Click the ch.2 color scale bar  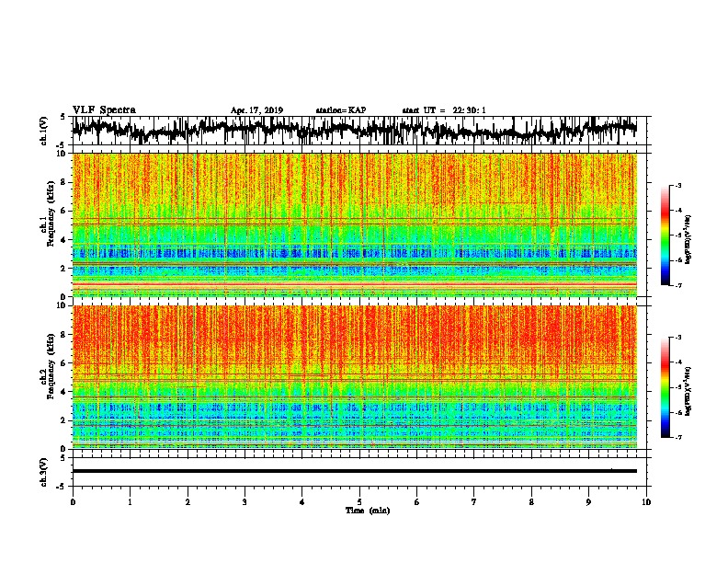click(665, 387)
